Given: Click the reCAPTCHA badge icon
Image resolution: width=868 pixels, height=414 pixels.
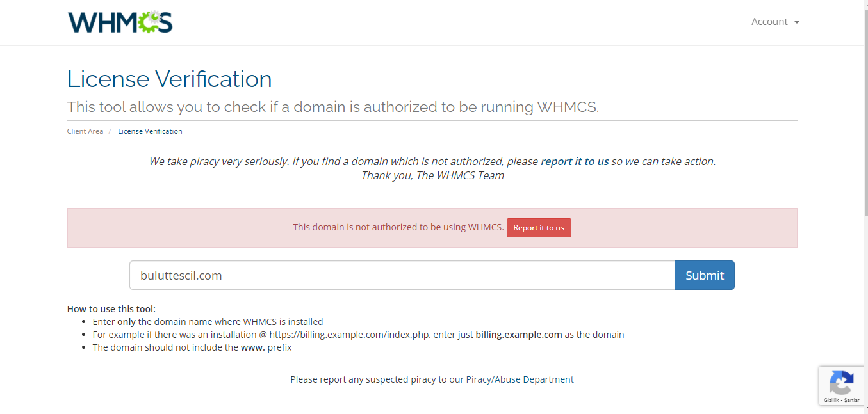Looking at the screenshot, I should [x=841, y=383].
